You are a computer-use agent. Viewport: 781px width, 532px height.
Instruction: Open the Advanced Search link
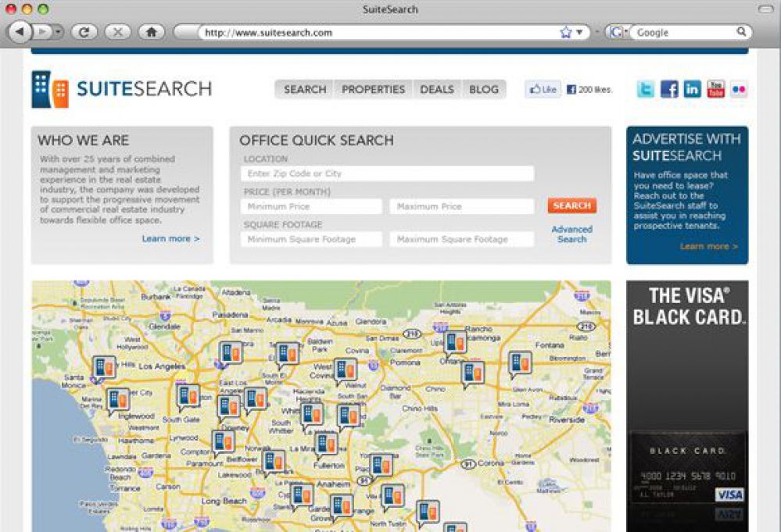[571, 234]
